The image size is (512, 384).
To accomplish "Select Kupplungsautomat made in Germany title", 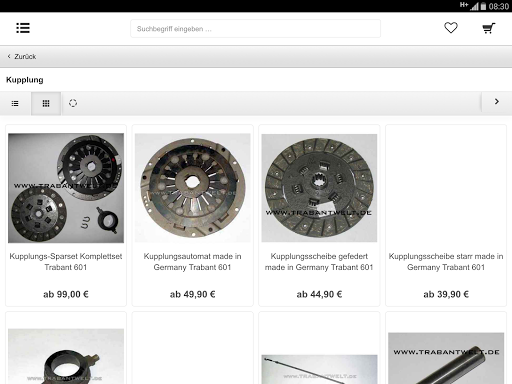I will [x=193, y=262].
